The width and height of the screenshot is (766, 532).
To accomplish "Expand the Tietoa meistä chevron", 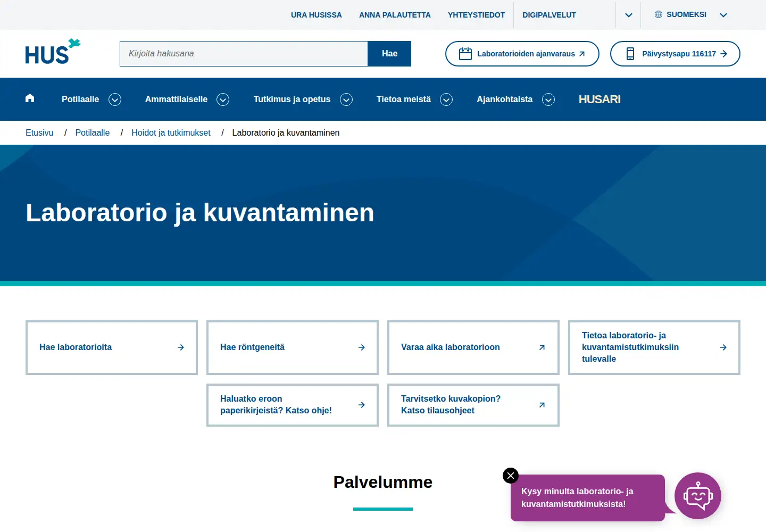I will (446, 99).
